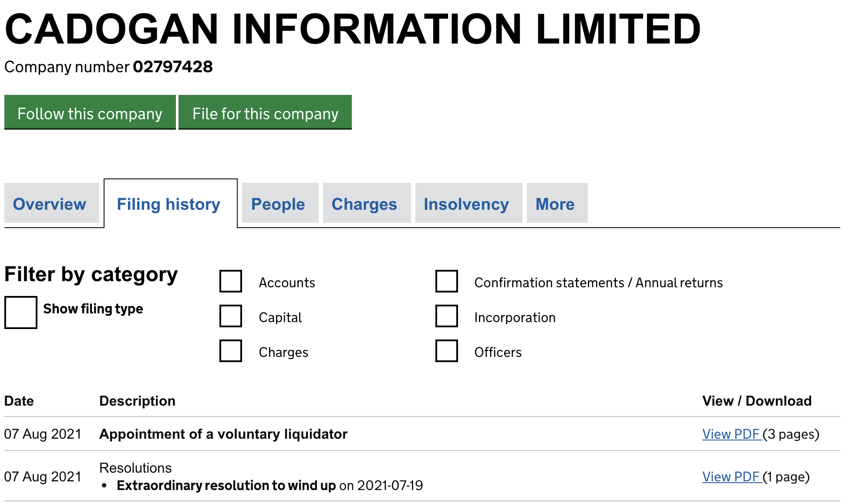Click Follow this company button
The height and width of the screenshot is (504, 849).
90,113
